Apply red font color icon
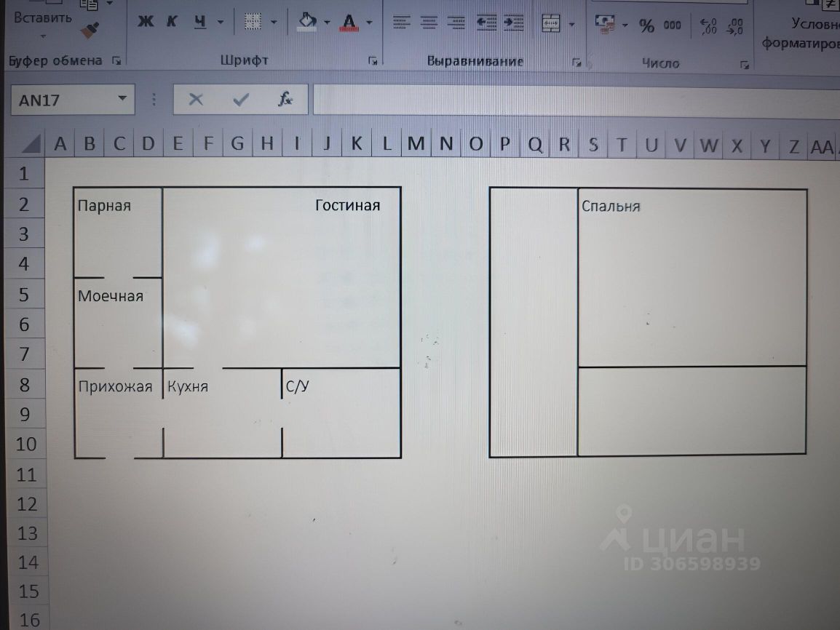Image resolution: width=840 pixels, height=630 pixels. [x=349, y=23]
